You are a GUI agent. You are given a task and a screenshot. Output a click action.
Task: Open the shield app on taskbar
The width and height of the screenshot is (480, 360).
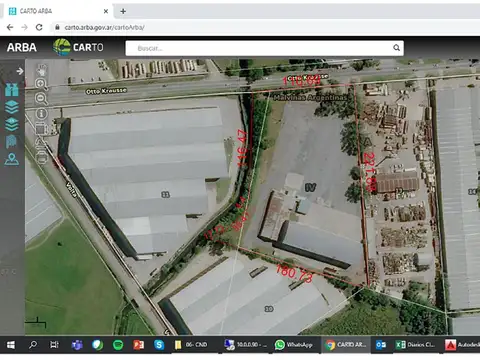click(97, 345)
